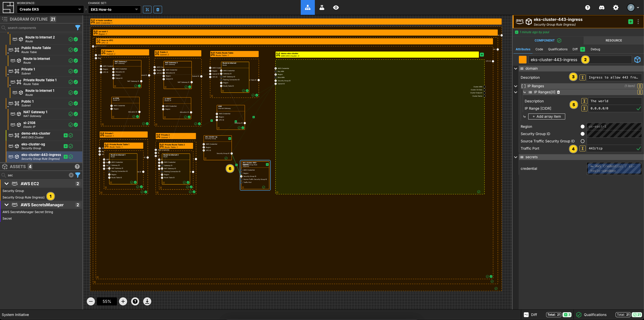Screen dimensions: 644x320
Task: Click the System Initiative logo icon
Action: (x=8, y=7)
